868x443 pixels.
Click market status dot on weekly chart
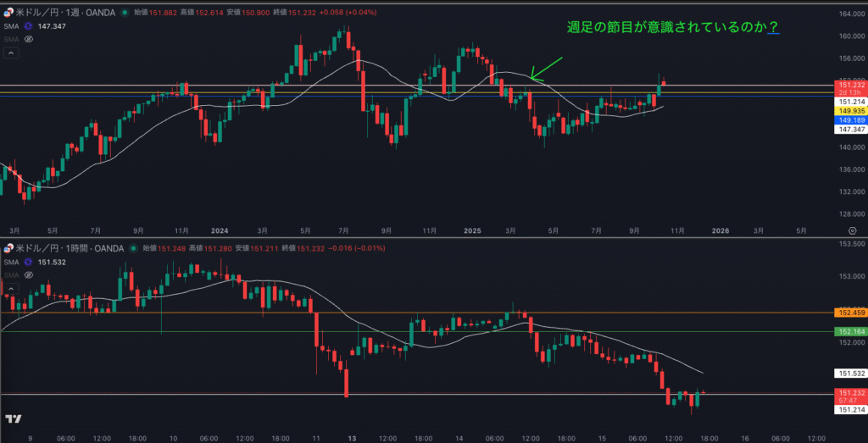tap(126, 14)
